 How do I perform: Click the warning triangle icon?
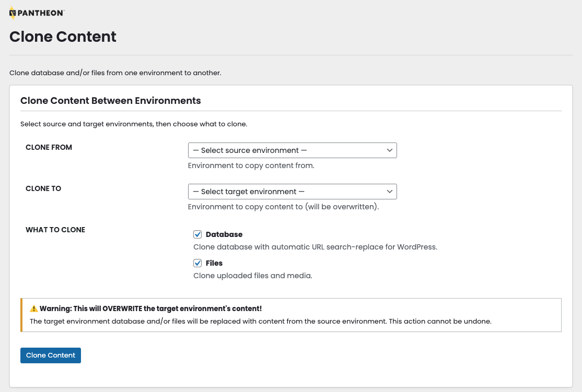[33, 308]
